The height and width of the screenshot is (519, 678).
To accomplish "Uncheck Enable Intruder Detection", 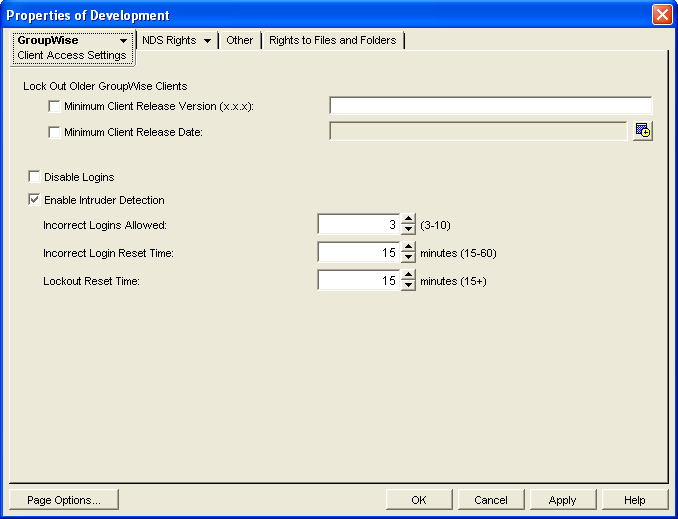I will [x=34, y=199].
